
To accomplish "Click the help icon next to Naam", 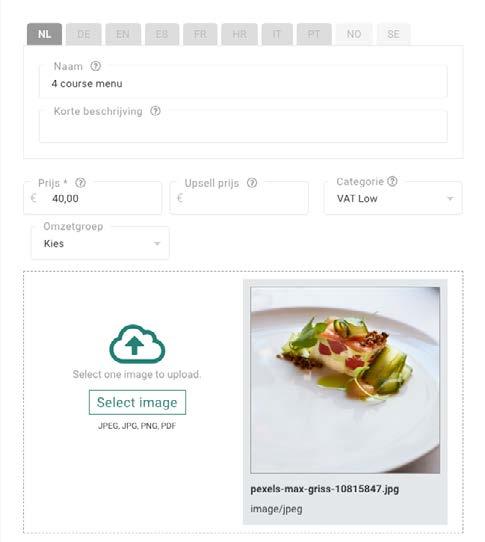I will [x=95, y=66].
